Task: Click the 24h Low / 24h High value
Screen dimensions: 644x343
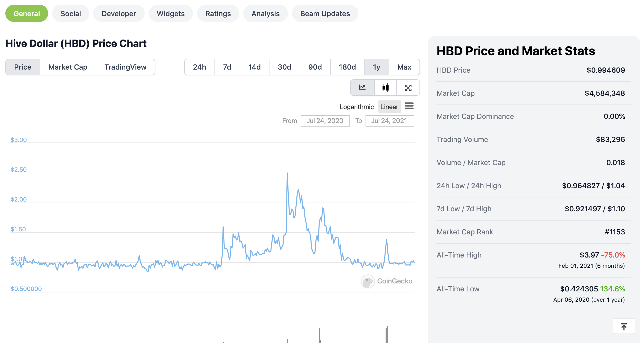Action: pyautogui.click(x=593, y=186)
